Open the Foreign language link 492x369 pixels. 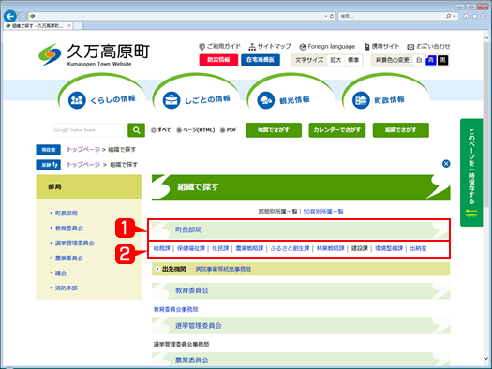tap(327, 46)
